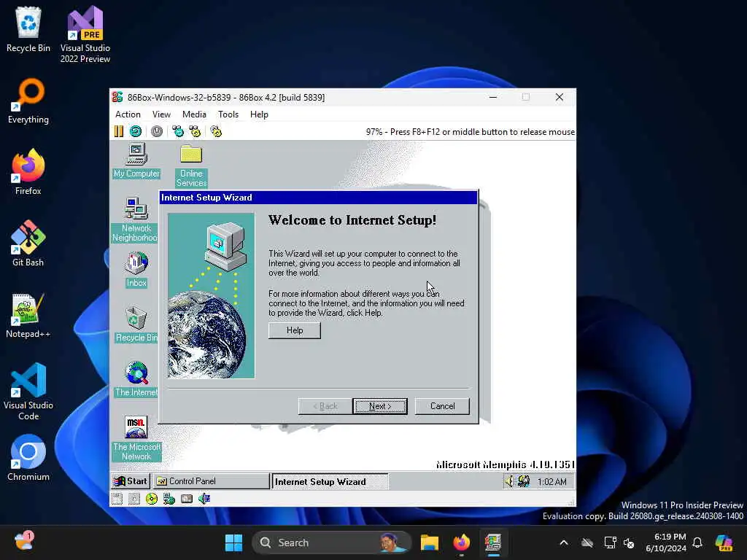Select the Inbox desktop icon

(136, 270)
